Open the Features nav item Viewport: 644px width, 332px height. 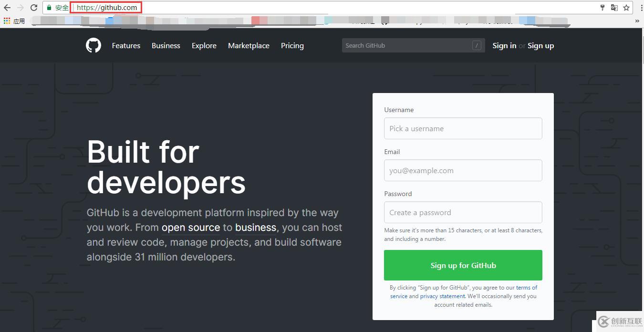[x=126, y=45]
